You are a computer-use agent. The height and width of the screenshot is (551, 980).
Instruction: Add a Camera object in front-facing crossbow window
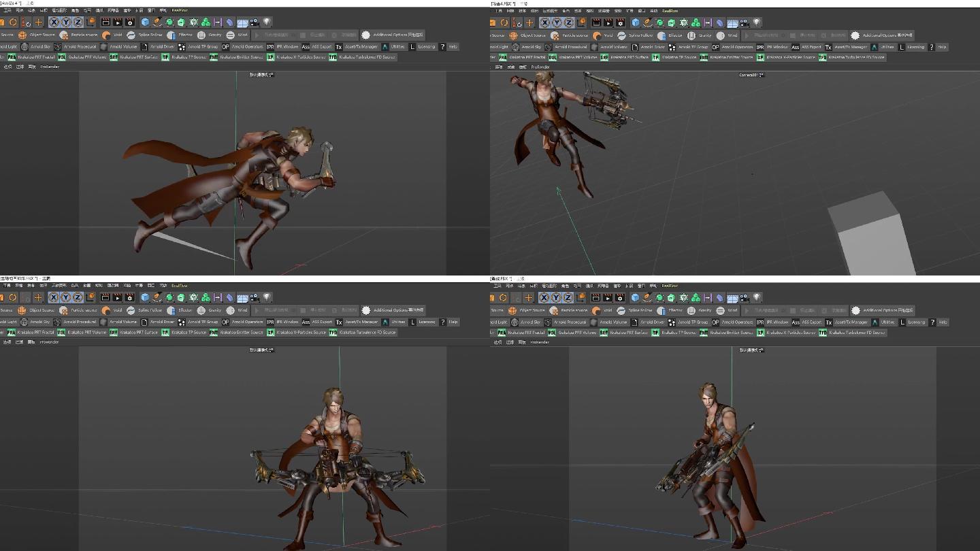point(254,297)
